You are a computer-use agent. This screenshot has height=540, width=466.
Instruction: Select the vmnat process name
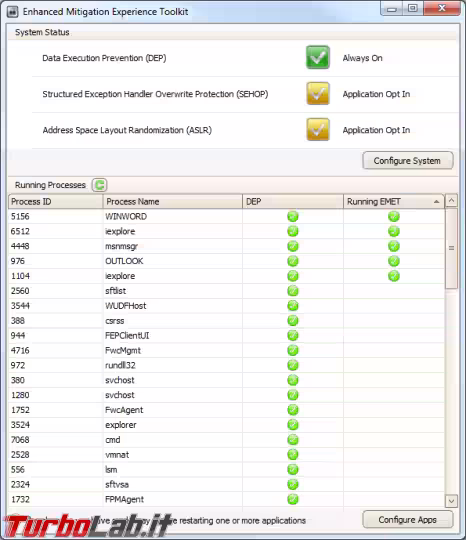[117, 455]
